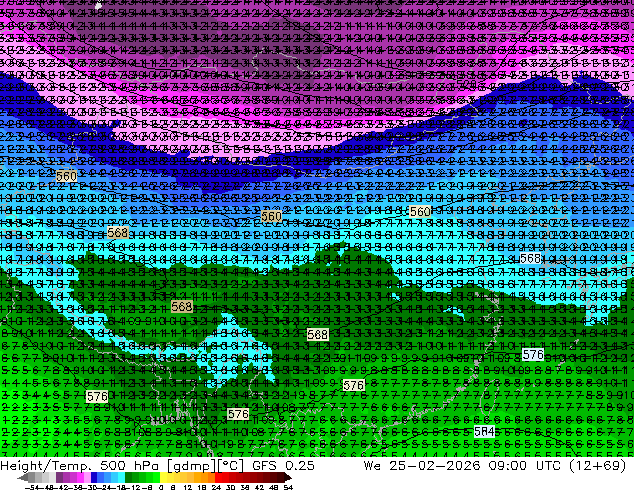Click the right dark-red arrow of color legend
Viewport: 634px width, 490px height.
(x=287, y=478)
